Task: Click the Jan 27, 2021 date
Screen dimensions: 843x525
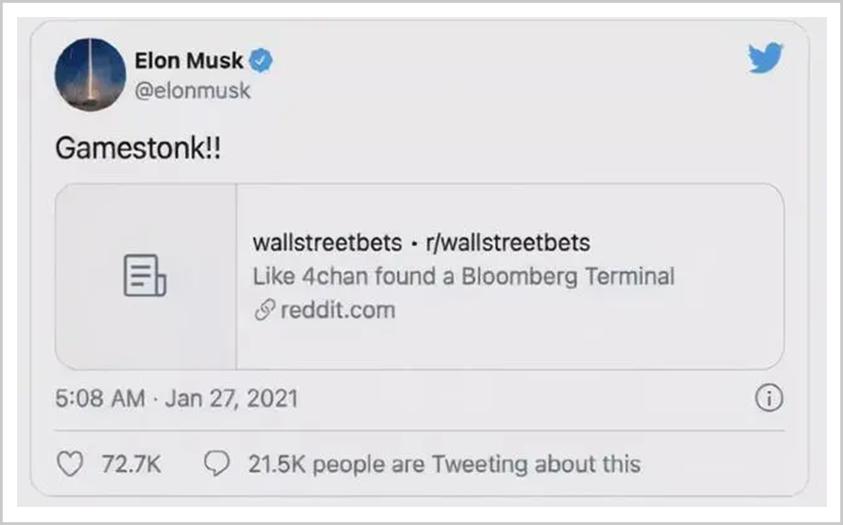Action: (x=232, y=399)
